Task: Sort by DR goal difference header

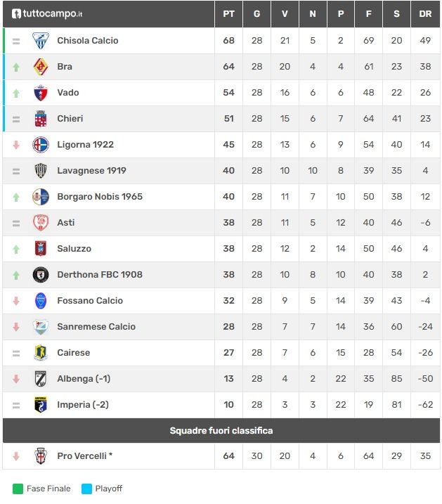Action: pyautogui.click(x=425, y=14)
